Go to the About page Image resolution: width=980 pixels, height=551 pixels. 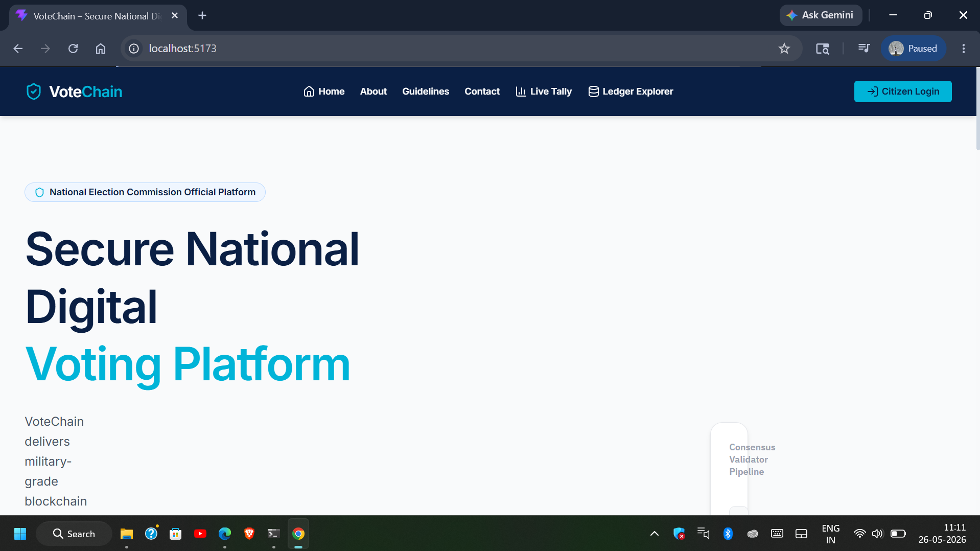click(x=374, y=91)
